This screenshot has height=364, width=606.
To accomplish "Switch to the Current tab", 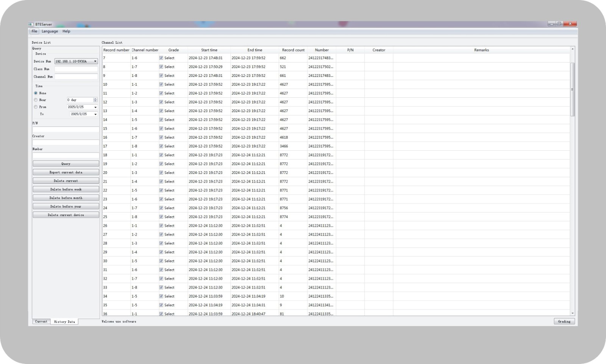I will coord(41,322).
